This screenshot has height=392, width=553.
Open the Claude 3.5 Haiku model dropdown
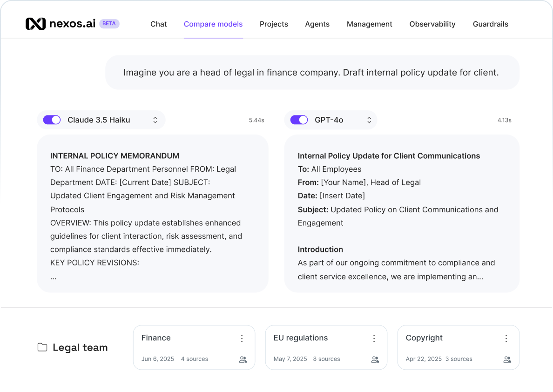[x=101, y=120]
